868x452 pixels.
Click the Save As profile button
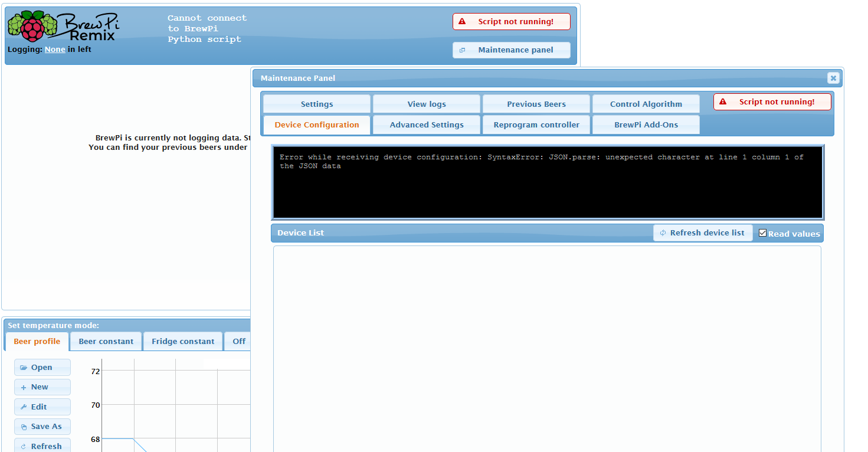pyautogui.click(x=42, y=427)
